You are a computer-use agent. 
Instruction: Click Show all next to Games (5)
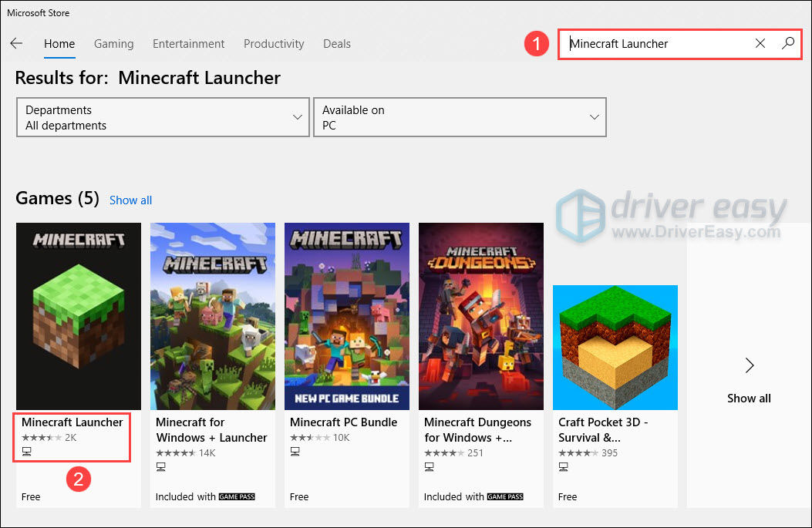click(x=130, y=200)
